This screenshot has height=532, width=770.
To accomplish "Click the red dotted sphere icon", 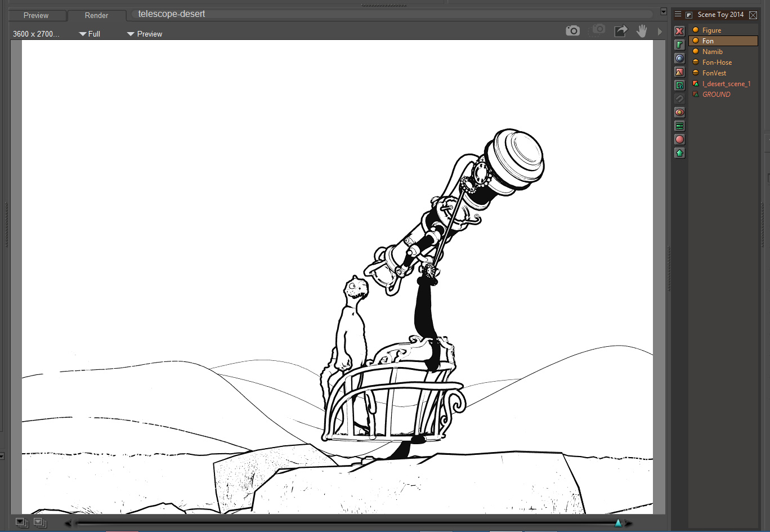I will [x=679, y=140].
